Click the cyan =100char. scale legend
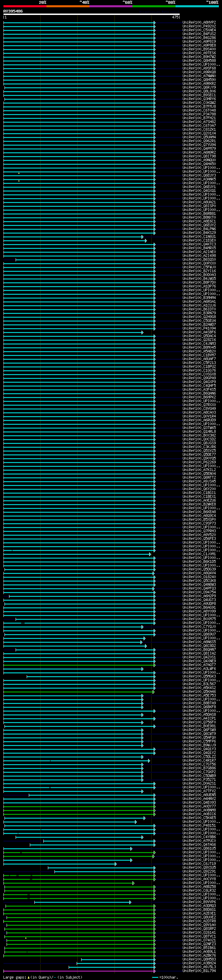 point(165,977)
